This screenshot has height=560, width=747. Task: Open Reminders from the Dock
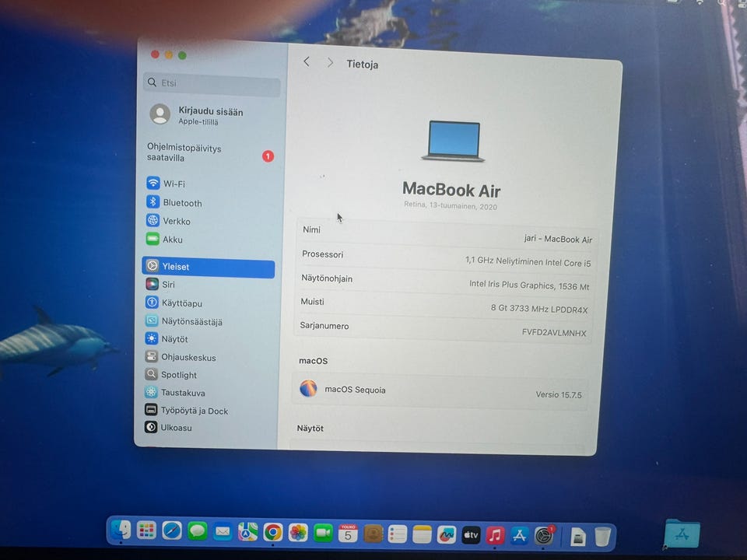pos(398,534)
